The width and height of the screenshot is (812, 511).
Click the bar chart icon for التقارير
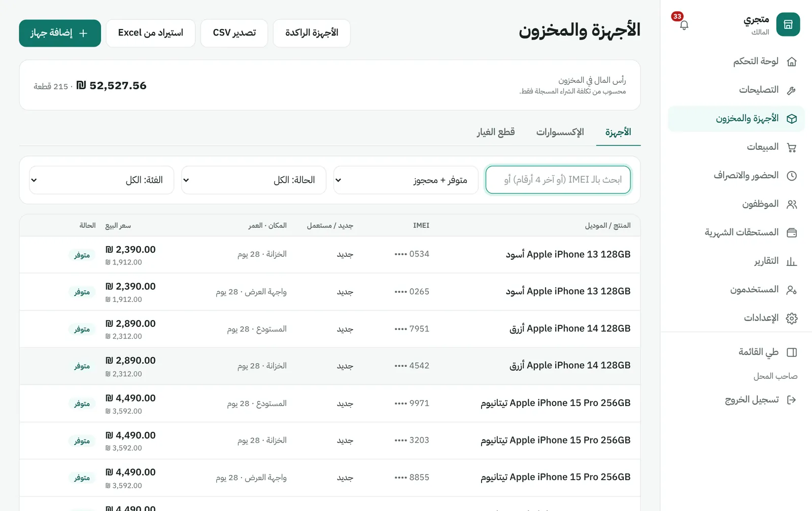[791, 261]
